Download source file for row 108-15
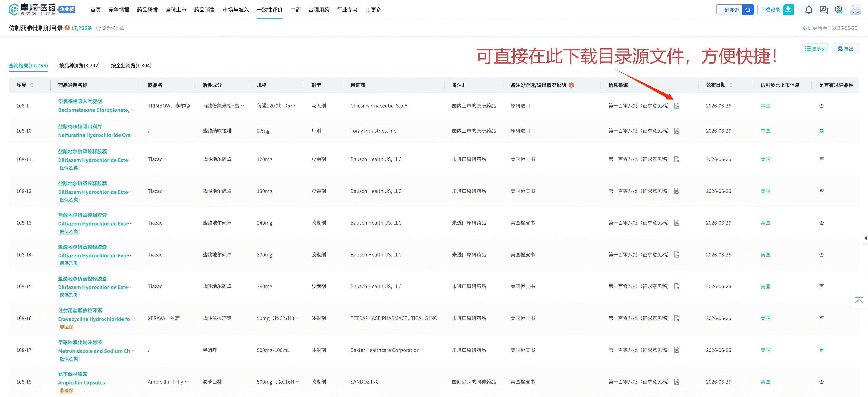The image size is (868, 397). 677,287
